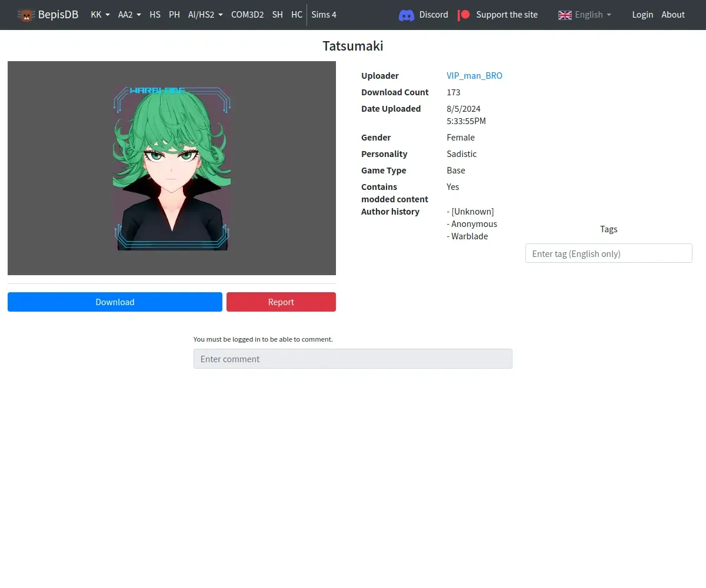Open the About page
Viewport: 706px width, 588px height.
(673, 15)
